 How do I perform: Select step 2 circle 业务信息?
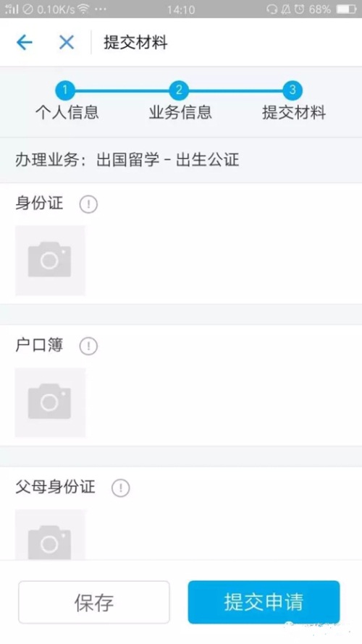179,90
